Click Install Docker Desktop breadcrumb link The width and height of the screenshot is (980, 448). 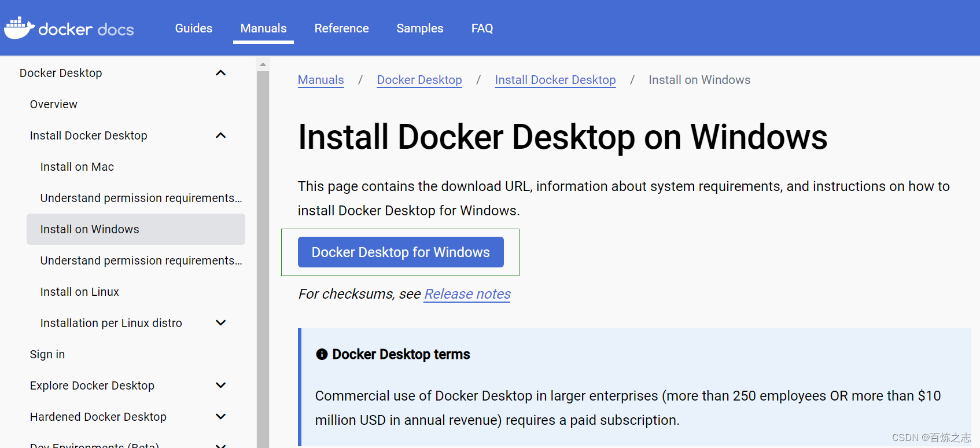tap(555, 80)
